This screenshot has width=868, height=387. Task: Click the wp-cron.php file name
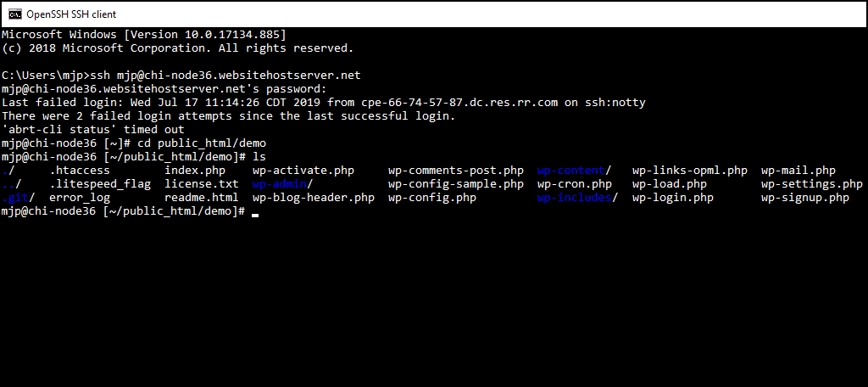pyautogui.click(x=574, y=184)
